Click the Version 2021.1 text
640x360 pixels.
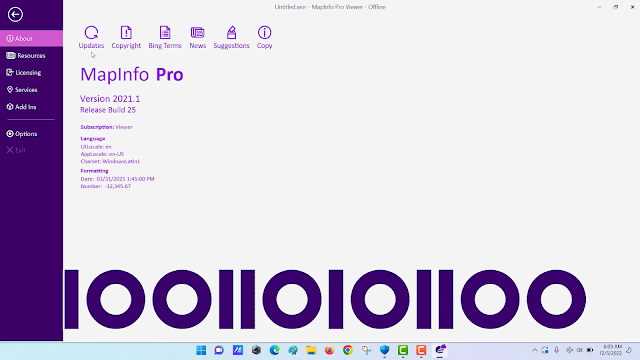pyautogui.click(x=110, y=99)
